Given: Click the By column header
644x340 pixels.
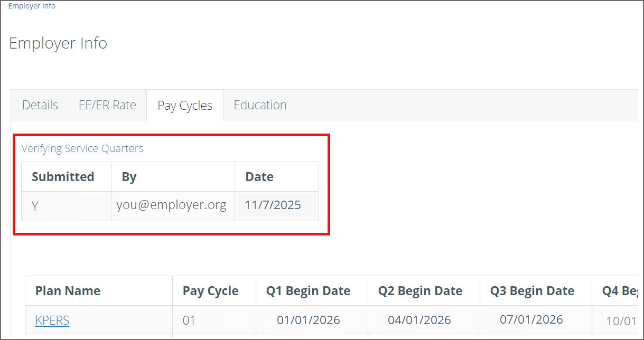Looking at the screenshot, I should [129, 177].
